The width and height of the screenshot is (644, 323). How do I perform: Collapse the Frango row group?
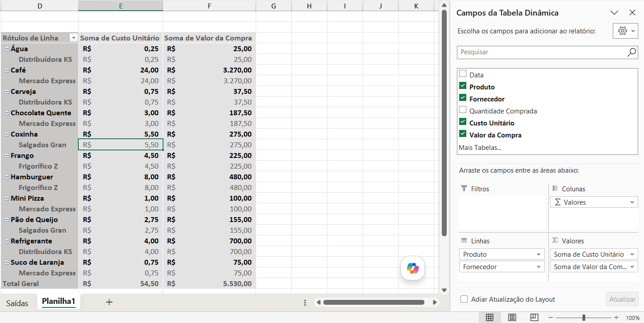(x=7, y=155)
